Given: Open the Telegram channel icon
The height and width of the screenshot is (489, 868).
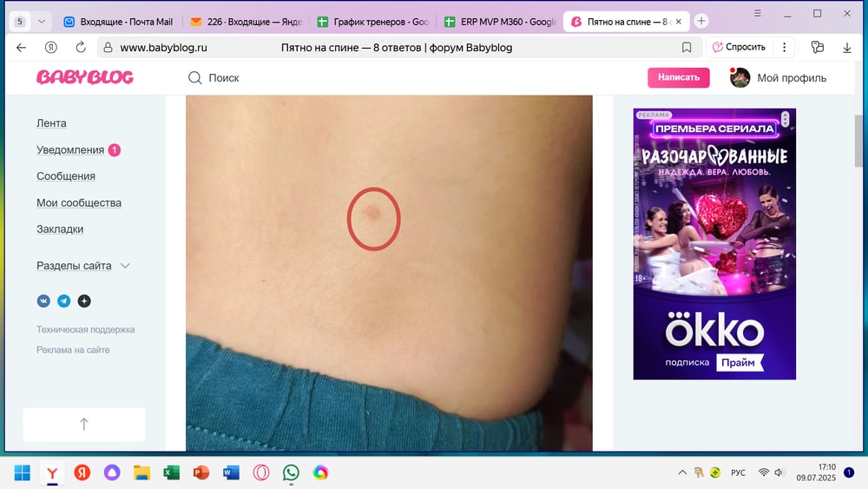Looking at the screenshot, I should pyautogui.click(x=63, y=301).
